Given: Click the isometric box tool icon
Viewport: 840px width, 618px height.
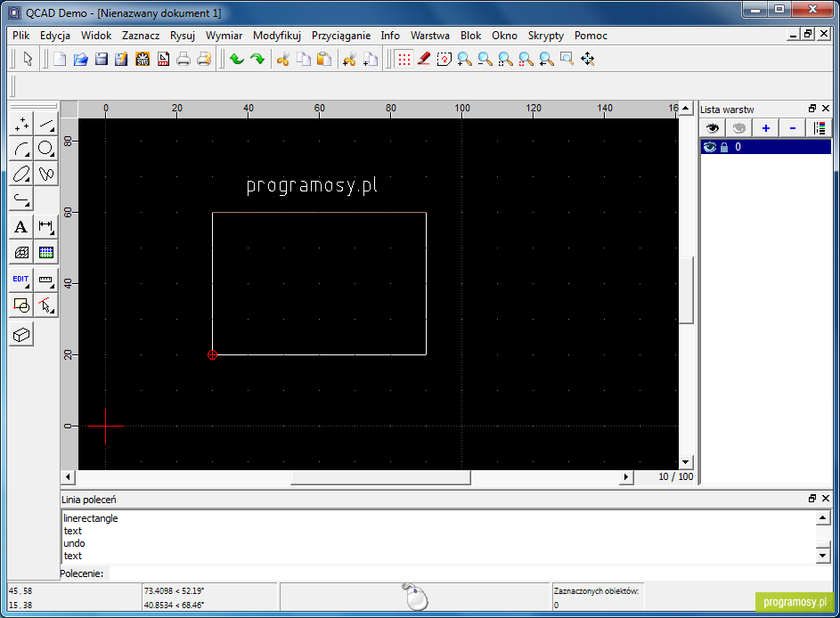Looking at the screenshot, I should point(21,335).
